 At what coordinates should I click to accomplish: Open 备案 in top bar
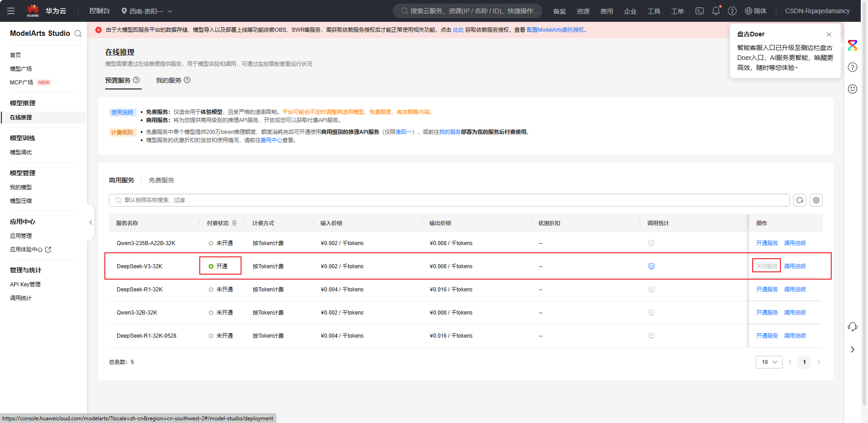tap(559, 11)
